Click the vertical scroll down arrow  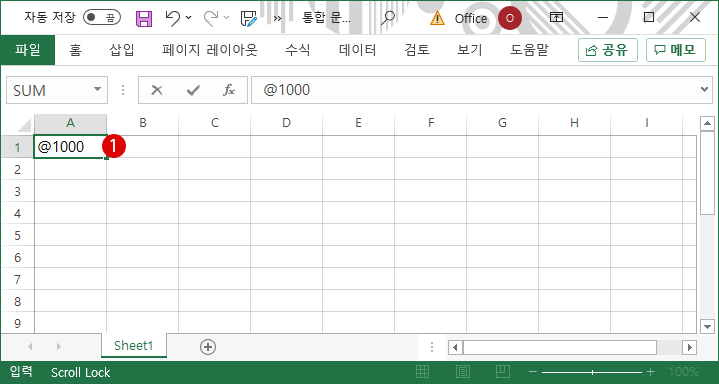point(707,326)
